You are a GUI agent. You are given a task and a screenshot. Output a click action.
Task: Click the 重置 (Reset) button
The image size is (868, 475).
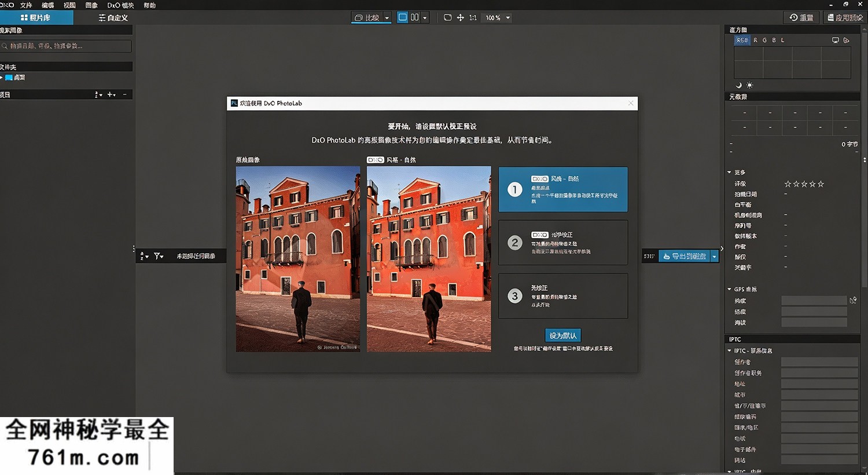(801, 18)
